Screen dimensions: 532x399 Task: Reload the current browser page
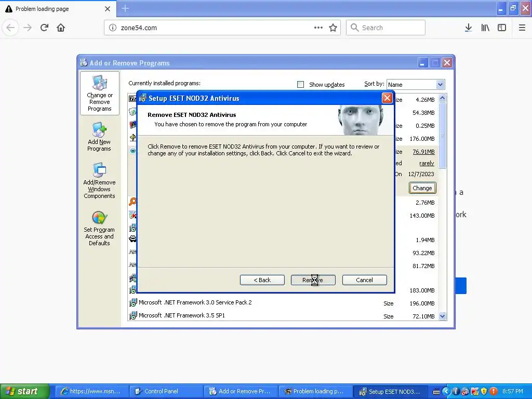pos(44,28)
